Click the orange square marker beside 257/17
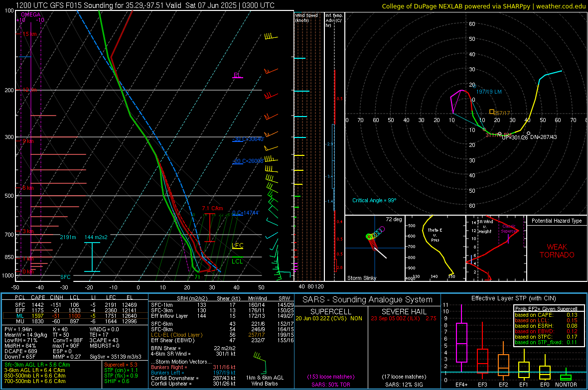Screen dimensions: 588x390 [492, 112]
